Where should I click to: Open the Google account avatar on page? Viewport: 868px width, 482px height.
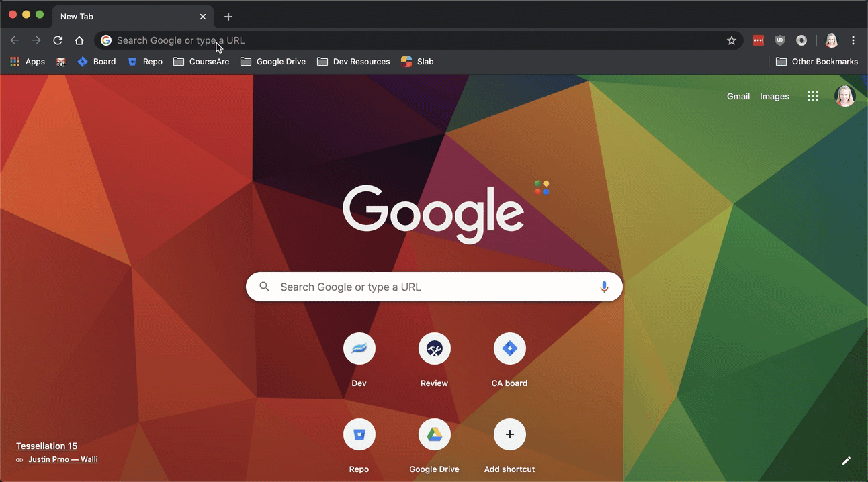coord(845,96)
